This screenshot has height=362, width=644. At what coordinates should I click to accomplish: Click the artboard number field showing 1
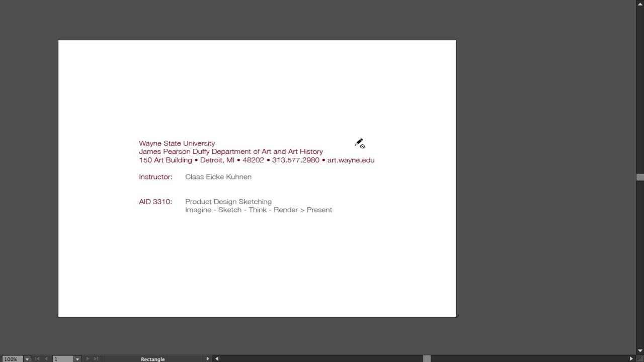coord(63,359)
